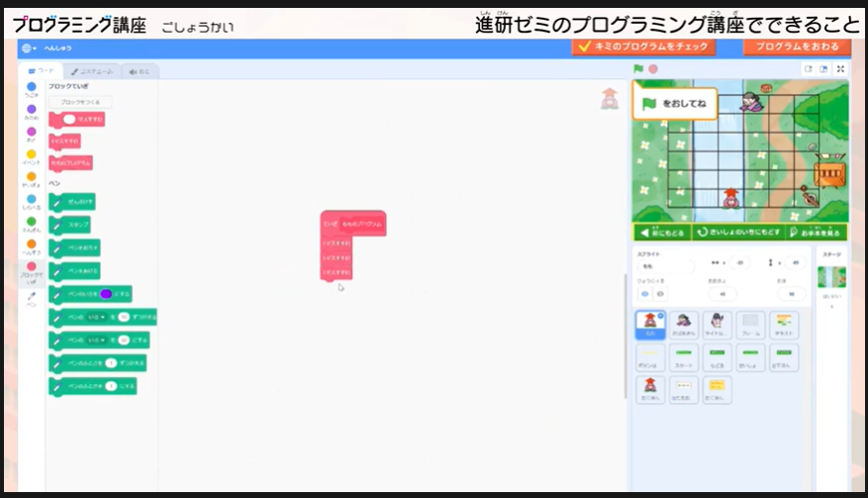Open the いろ dropdown in 50にする pen block
The image size is (868, 498).
(x=96, y=341)
